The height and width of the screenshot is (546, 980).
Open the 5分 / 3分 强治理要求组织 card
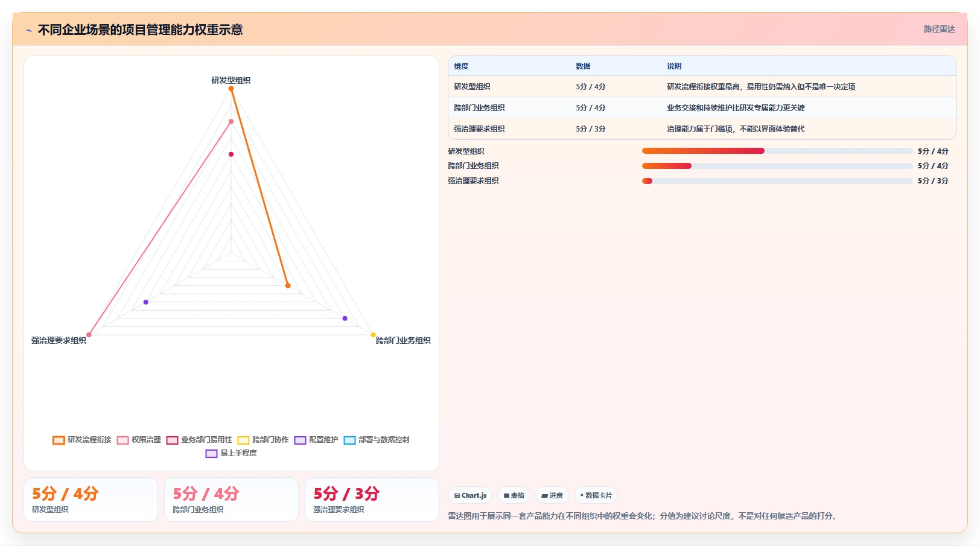(372, 500)
